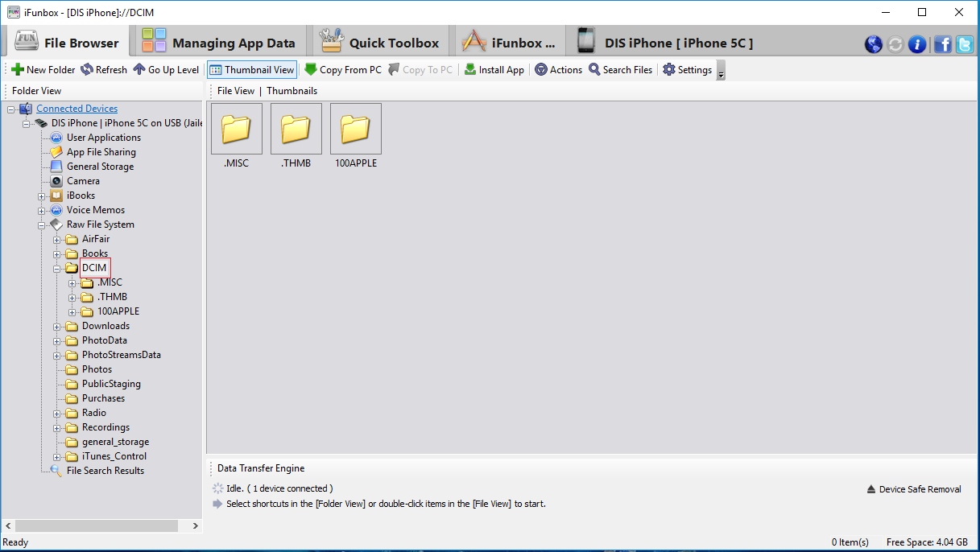Click the iFunbox title bar app icon
Image resolution: width=980 pixels, height=552 pixels.
click(13, 12)
